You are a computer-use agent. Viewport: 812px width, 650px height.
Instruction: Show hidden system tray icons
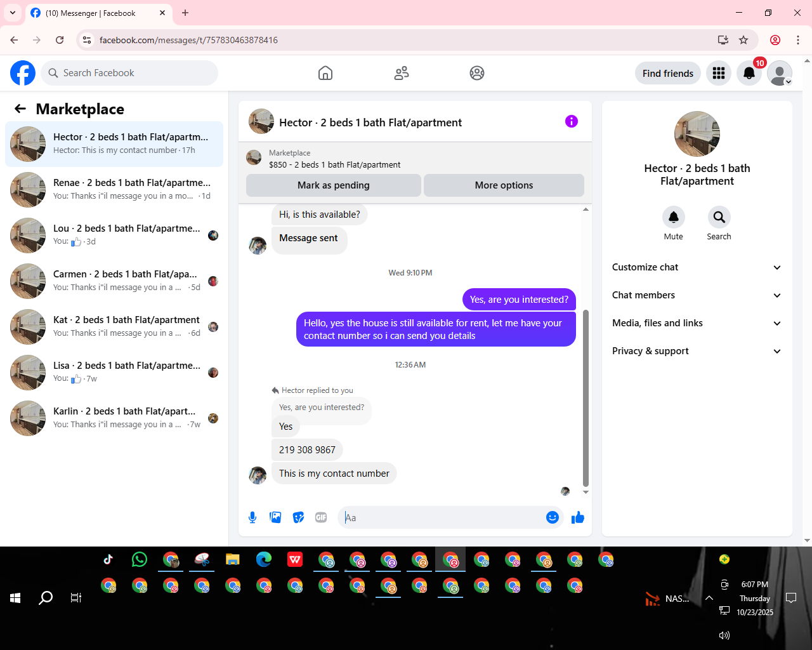click(x=709, y=598)
